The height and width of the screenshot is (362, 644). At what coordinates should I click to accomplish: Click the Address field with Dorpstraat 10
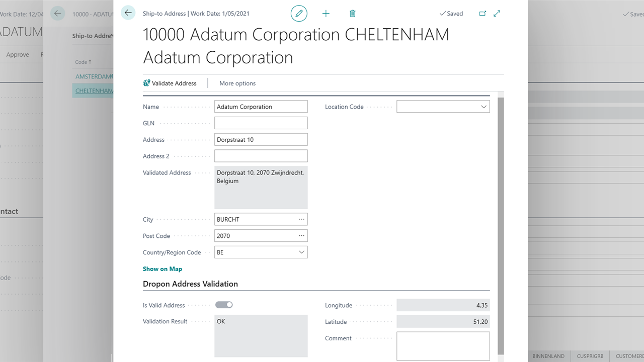(x=261, y=139)
